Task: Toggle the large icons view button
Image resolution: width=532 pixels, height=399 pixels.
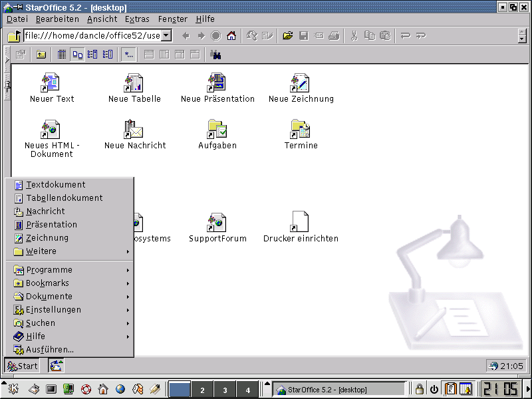Action: pyautogui.click(x=78, y=55)
